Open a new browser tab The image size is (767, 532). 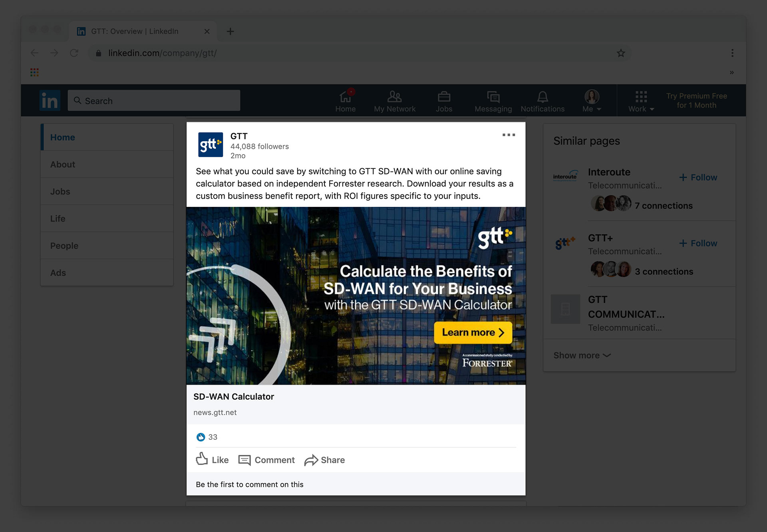click(230, 31)
